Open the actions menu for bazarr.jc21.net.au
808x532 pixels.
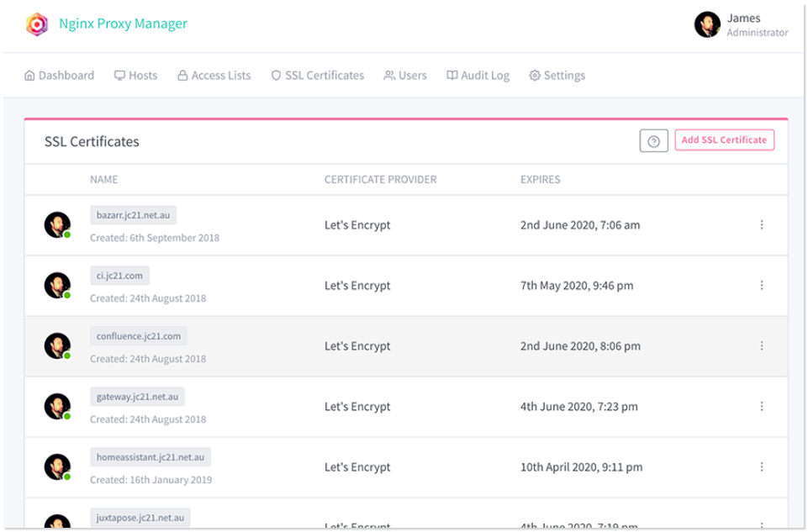pyautogui.click(x=762, y=225)
